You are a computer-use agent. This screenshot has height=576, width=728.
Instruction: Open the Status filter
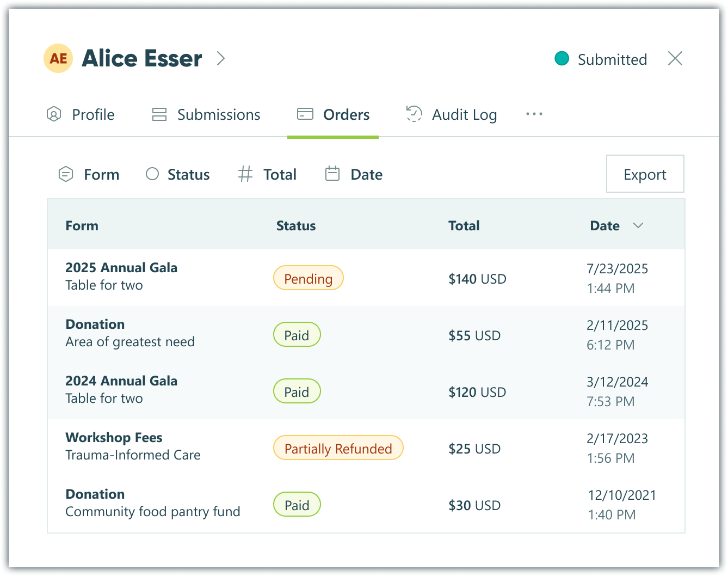pyautogui.click(x=177, y=174)
